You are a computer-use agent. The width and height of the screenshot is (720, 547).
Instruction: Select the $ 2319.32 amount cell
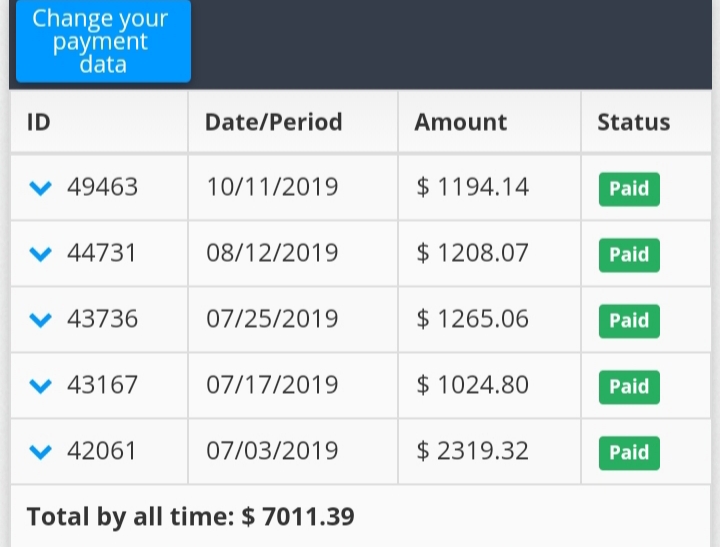pyautogui.click(x=489, y=451)
